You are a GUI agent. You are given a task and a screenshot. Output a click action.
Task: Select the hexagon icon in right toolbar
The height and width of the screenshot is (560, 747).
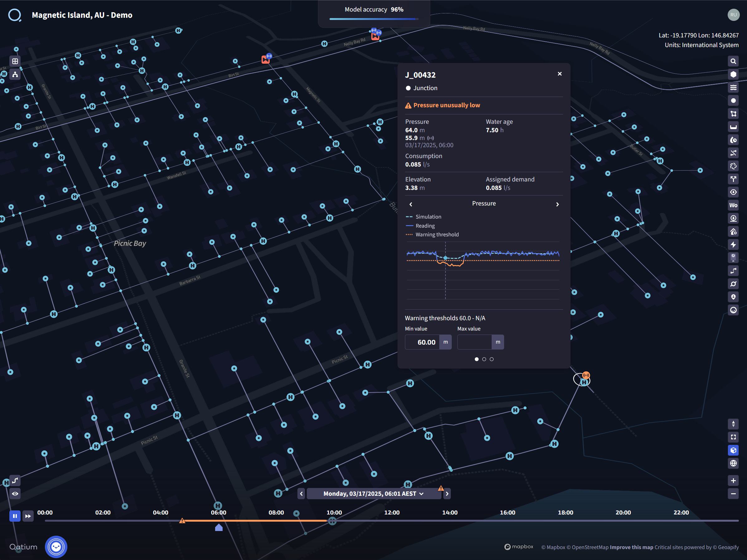(x=733, y=74)
